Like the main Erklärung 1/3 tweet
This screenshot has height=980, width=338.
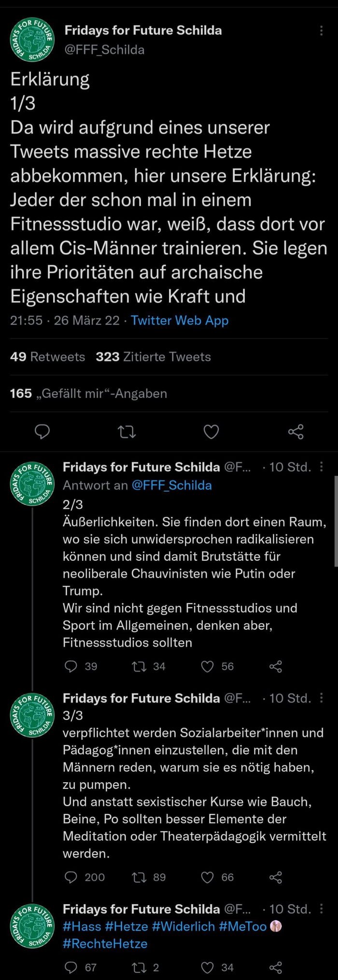point(211,431)
